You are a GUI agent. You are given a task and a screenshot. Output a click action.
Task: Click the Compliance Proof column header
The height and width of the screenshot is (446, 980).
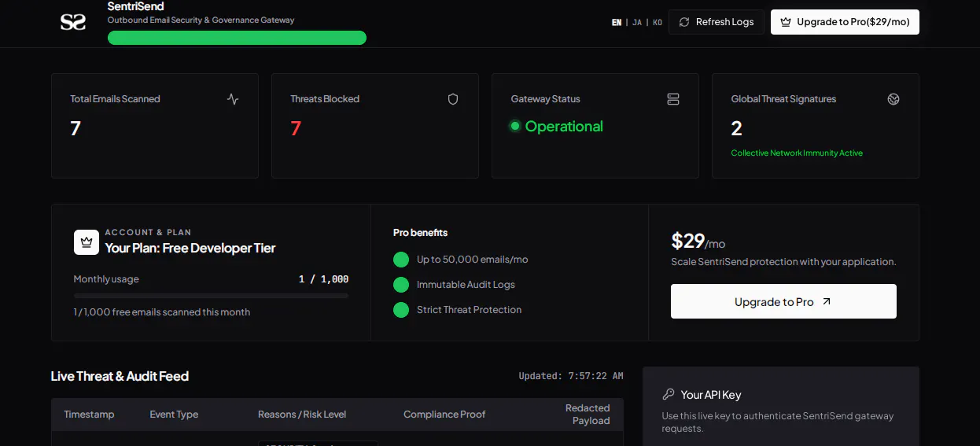[x=444, y=415]
